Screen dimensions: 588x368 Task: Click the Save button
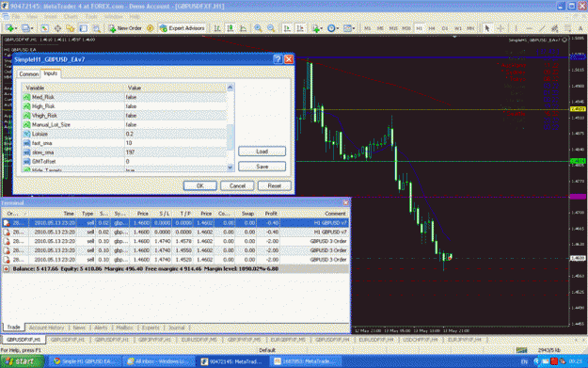(x=262, y=167)
